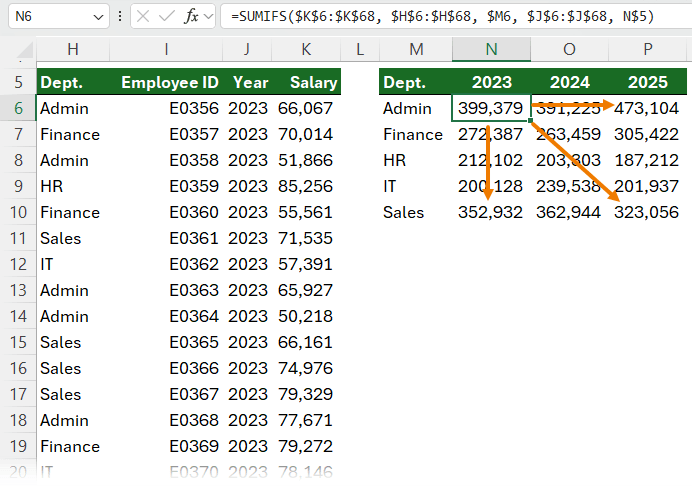Select cell with value 323,056
The width and height of the screenshot is (692, 486).
tap(647, 212)
